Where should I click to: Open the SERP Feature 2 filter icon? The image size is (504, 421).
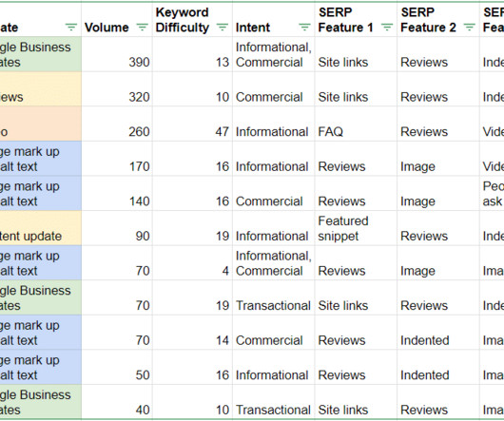[469, 28]
